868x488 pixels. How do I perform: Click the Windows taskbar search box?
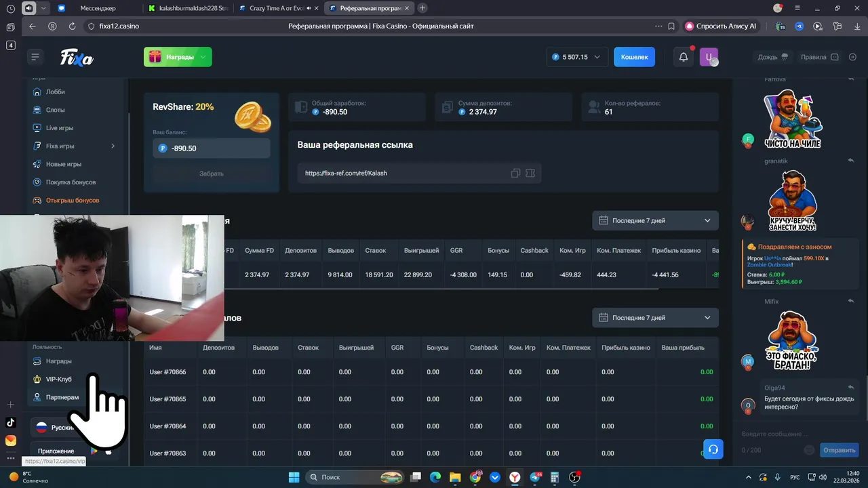pyautogui.click(x=355, y=477)
